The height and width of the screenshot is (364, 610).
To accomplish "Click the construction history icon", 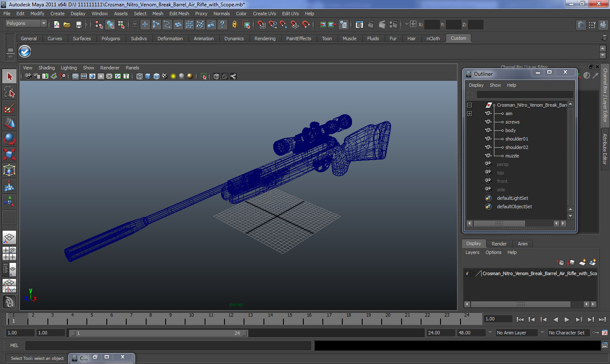I will tap(344, 25).
